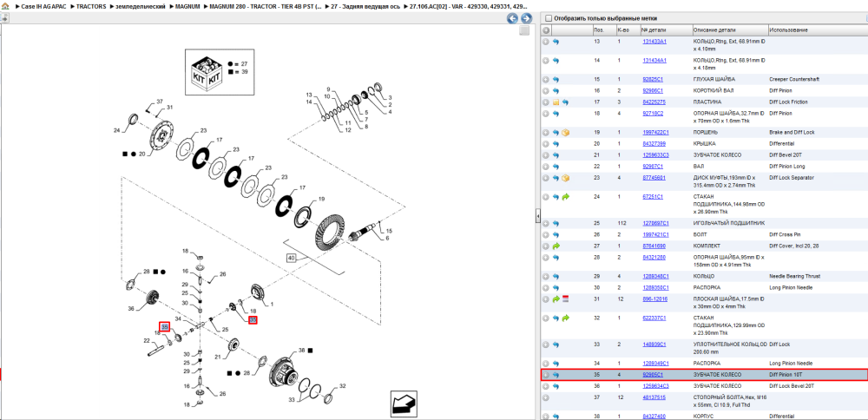The height and width of the screenshot is (420, 868).
Task: Click the blue arrow icon in row 17
Action: (565, 102)
